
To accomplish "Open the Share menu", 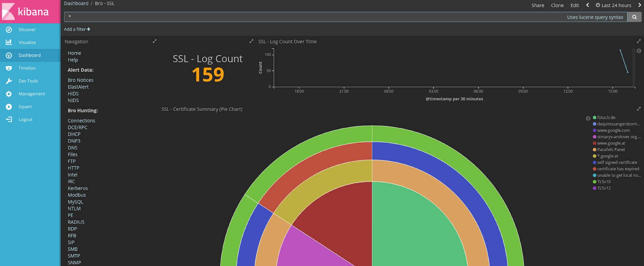I will tap(538, 5).
